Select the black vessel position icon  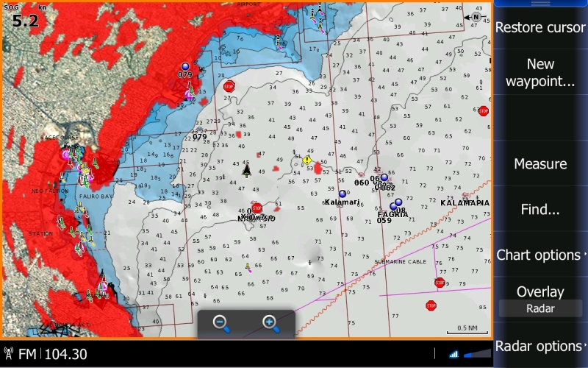point(247,171)
